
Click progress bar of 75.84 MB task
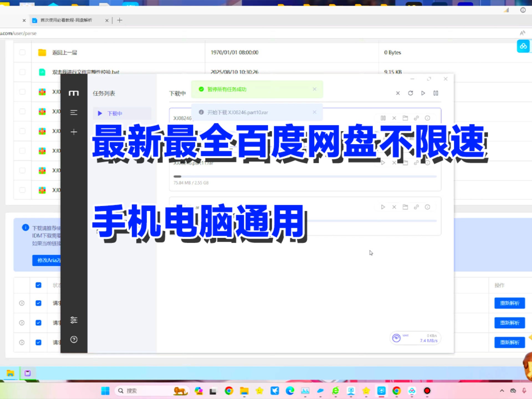[x=305, y=176]
